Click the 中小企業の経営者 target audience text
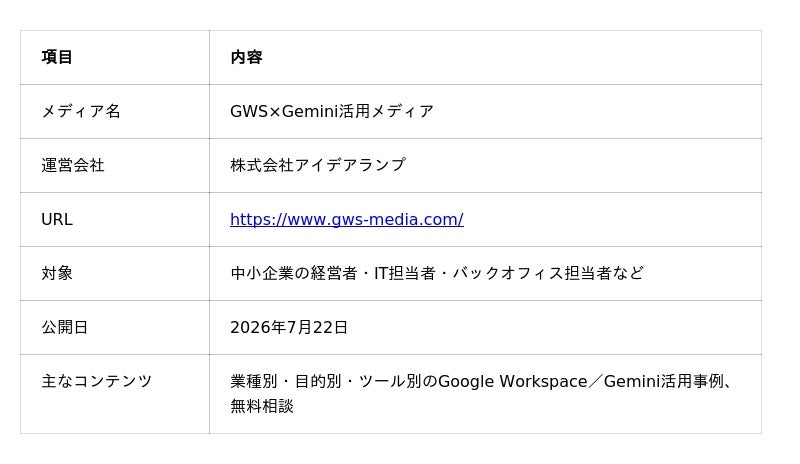800x464 pixels. click(293, 273)
